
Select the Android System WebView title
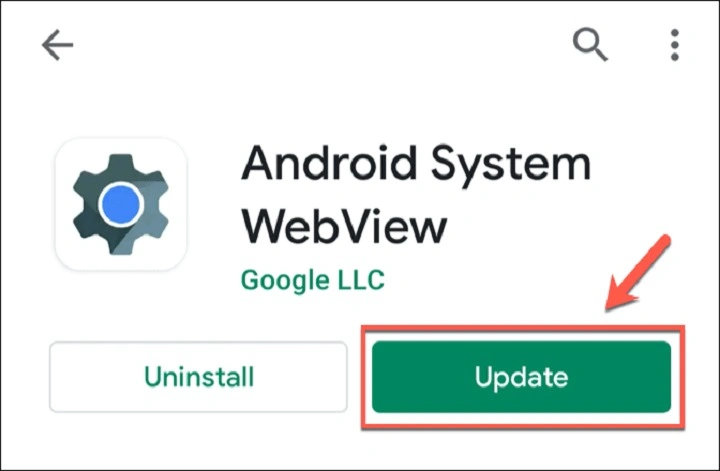tap(416, 195)
